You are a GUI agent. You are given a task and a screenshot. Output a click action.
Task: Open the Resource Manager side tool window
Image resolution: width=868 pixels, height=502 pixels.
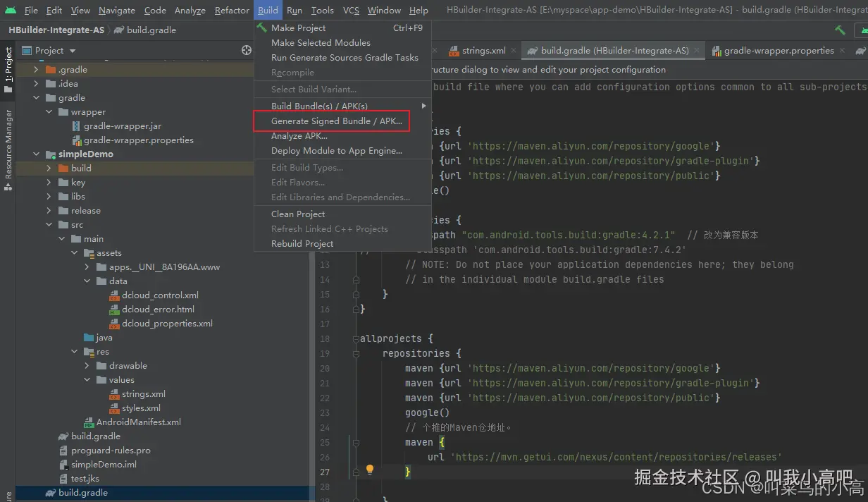(8, 149)
